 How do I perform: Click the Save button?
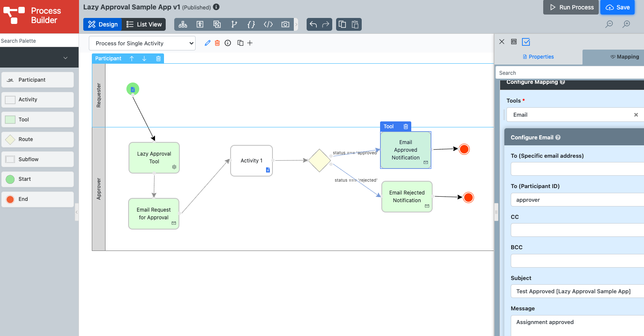coord(618,7)
